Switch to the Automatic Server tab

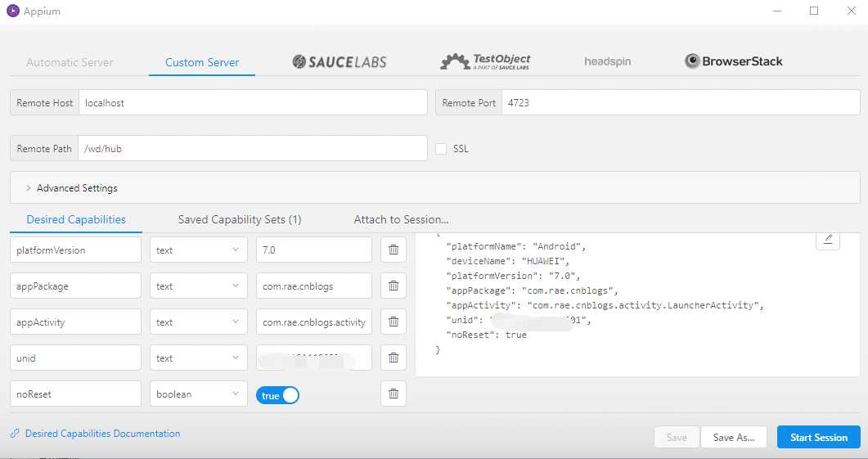70,62
